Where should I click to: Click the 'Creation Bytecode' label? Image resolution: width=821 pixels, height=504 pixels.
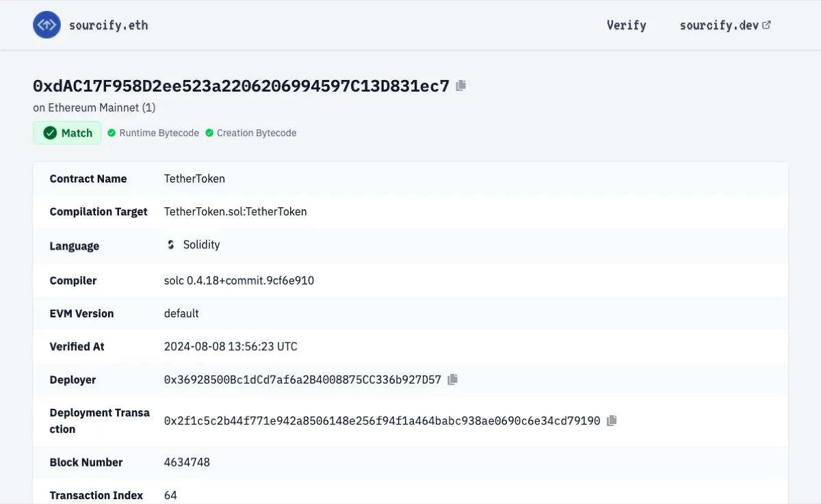point(257,133)
